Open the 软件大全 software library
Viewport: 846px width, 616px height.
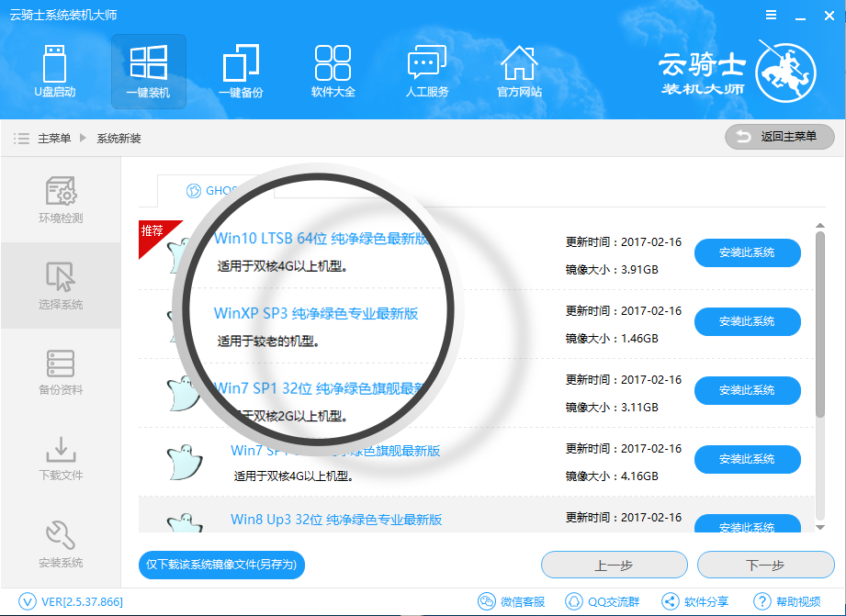point(333,71)
